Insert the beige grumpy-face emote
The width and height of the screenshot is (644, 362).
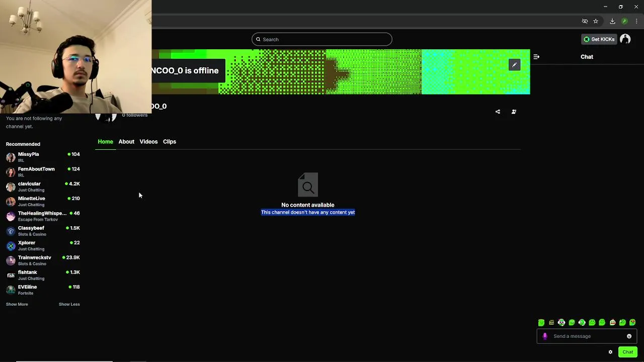551,322
